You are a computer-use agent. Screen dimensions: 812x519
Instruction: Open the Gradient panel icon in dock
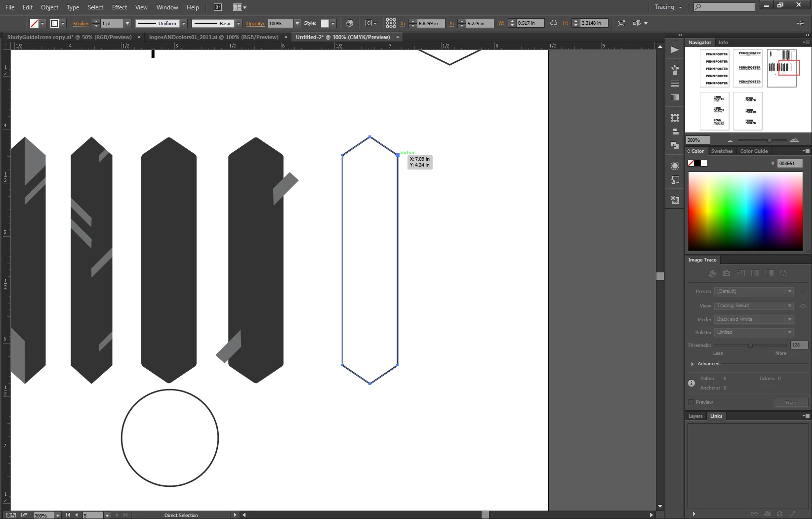coord(675,97)
